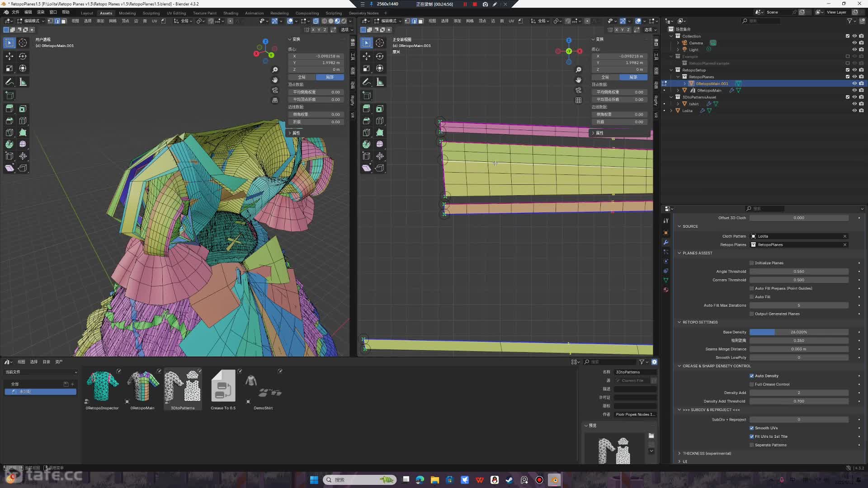Image resolution: width=868 pixels, height=488 pixels.
Task: Switch to the Geometry Nodes workspace tab
Action: coord(363,13)
